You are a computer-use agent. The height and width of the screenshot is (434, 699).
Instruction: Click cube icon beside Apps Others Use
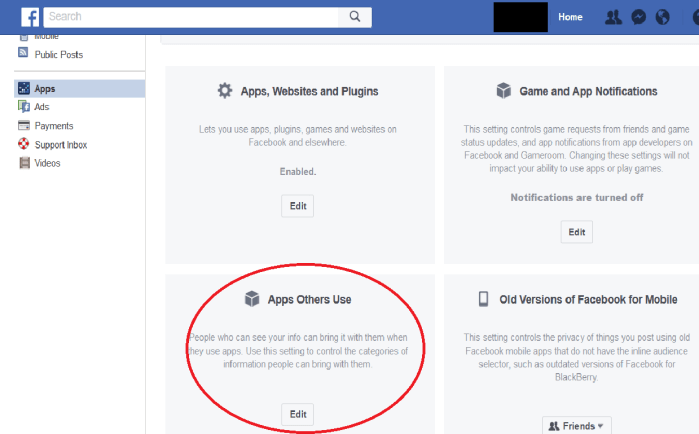252,299
